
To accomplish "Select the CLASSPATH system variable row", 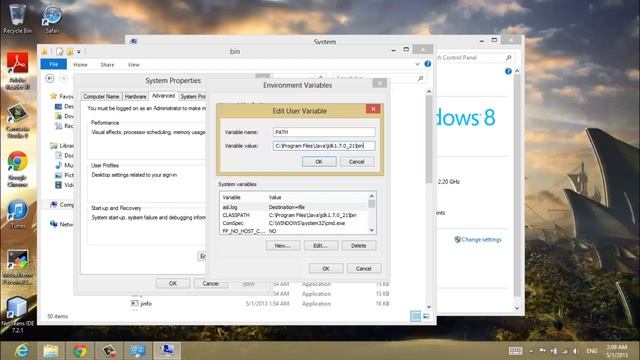I will (294, 215).
